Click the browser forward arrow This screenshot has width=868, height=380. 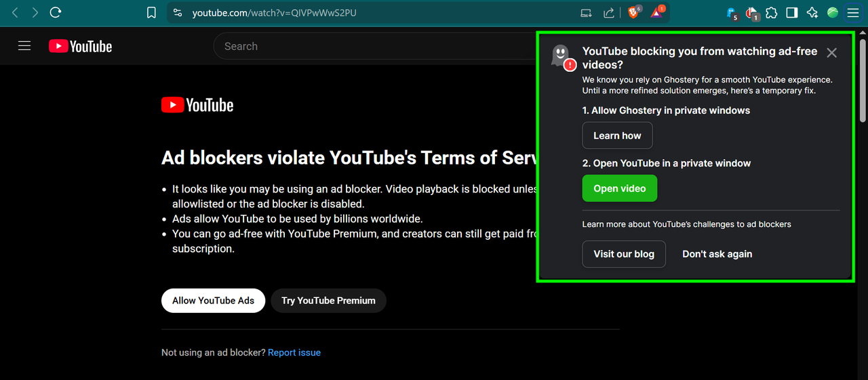point(35,12)
